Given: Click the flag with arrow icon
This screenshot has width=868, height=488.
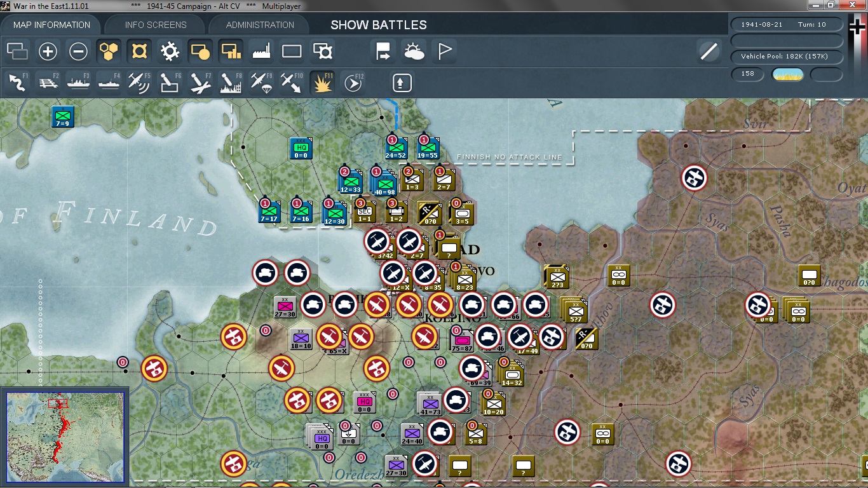Looking at the screenshot, I should 383,51.
